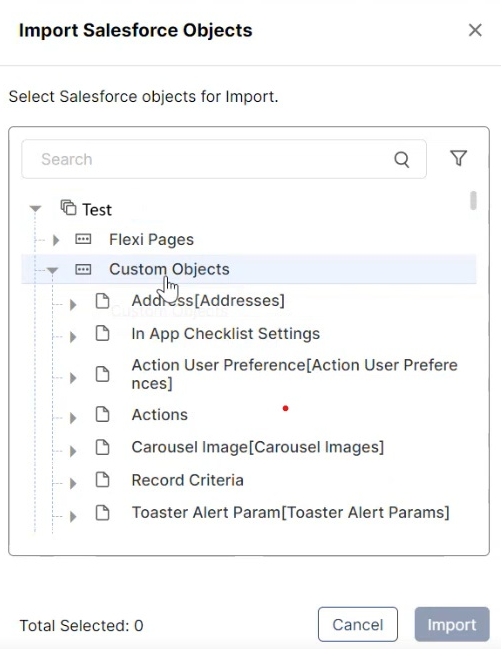Collapse the Custom Objects node
Screen dimensions: 501x649
coord(52,270)
